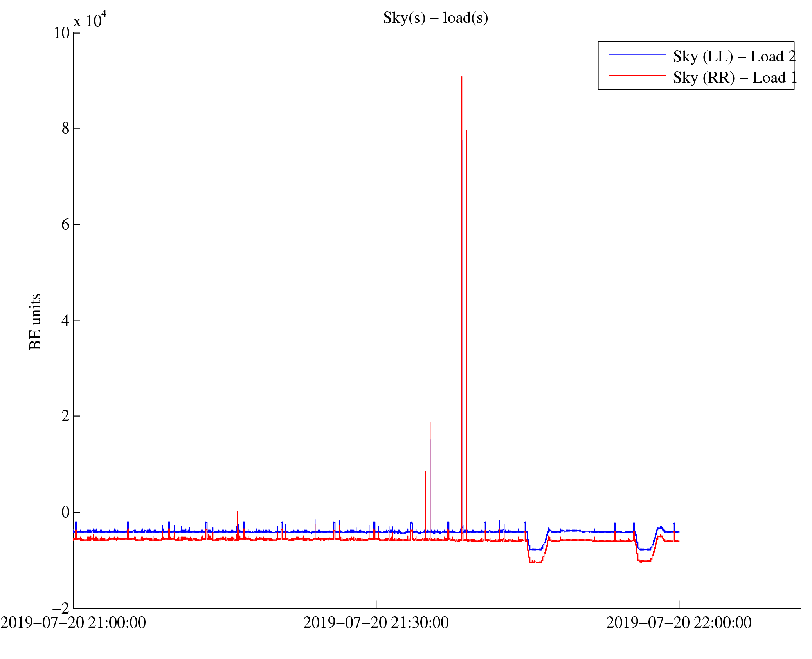
Task: Click the x 10^4 axis exponent label
Action: [x=90, y=20]
